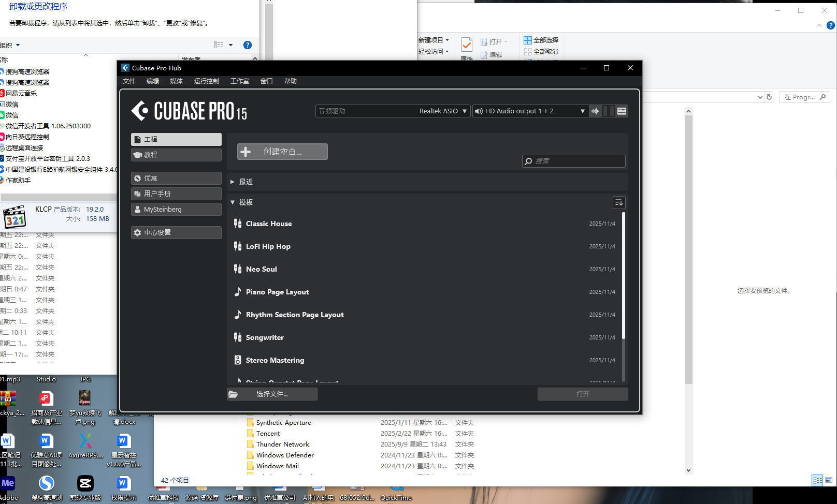This screenshot has height=504, width=837.
Task: Open the audio waveform test icon
Action: coord(596,111)
